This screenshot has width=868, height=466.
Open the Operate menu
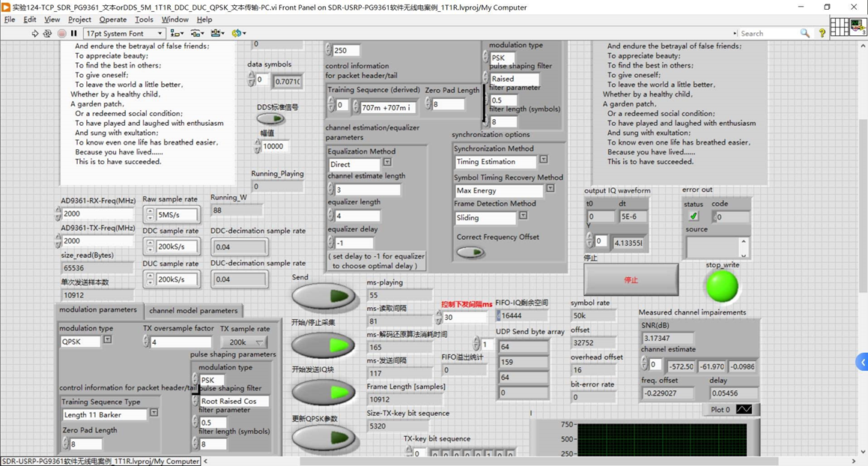(x=113, y=19)
